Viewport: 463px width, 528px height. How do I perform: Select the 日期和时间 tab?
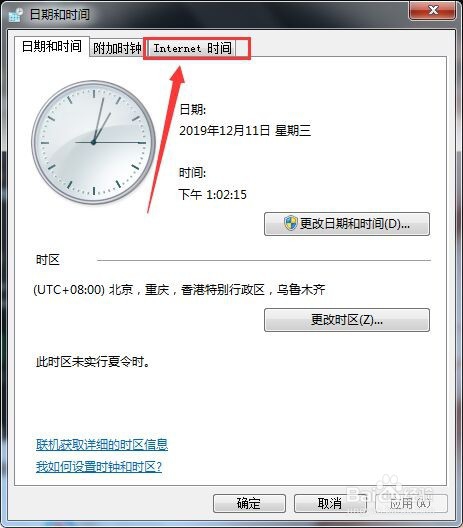pyautogui.click(x=52, y=46)
